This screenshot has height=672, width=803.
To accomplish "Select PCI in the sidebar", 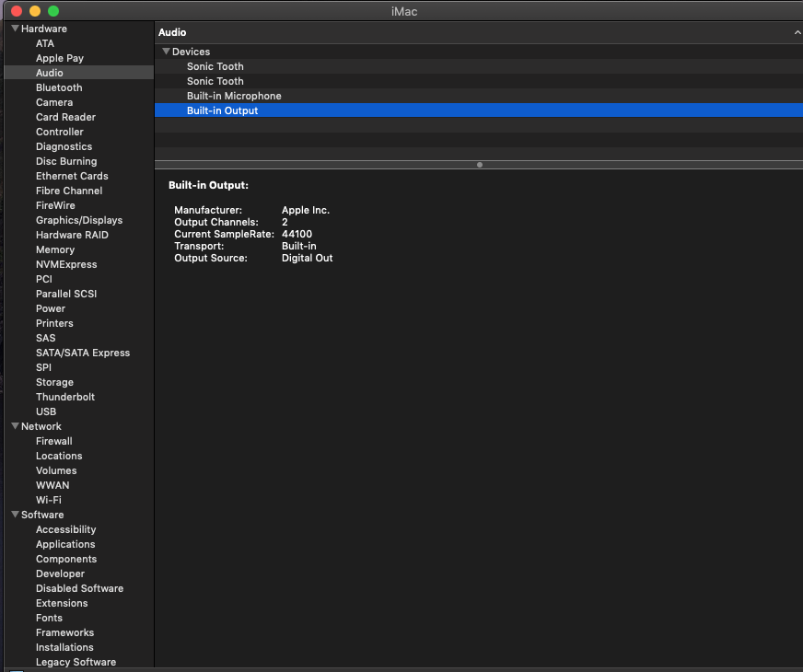I will [x=44, y=279].
